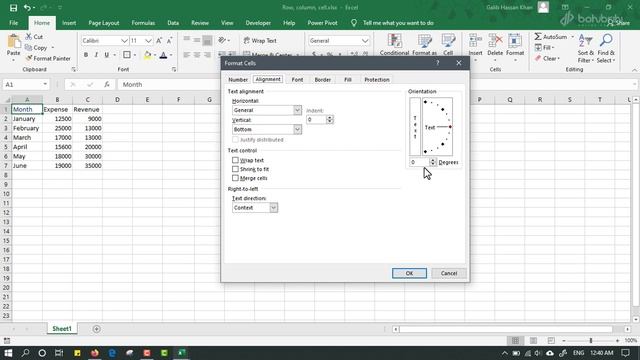Click the Indent spinner control
This screenshot has height=360, width=640.
coord(330,120)
